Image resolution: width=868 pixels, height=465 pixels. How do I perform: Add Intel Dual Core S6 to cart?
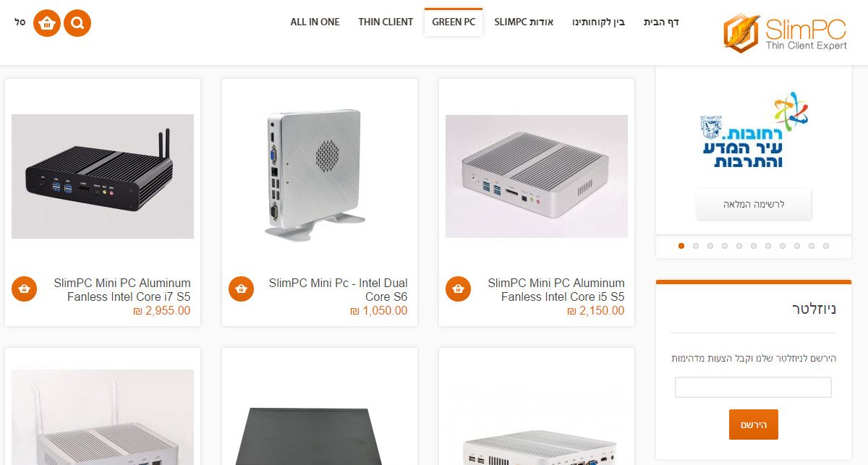click(x=241, y=289)
